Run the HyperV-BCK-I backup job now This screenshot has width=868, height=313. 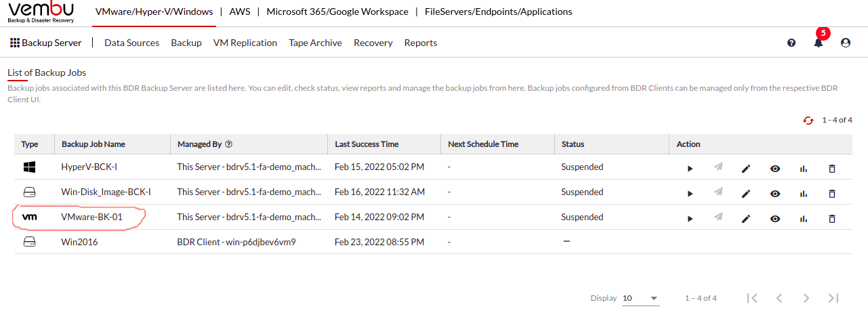[690, 169]
